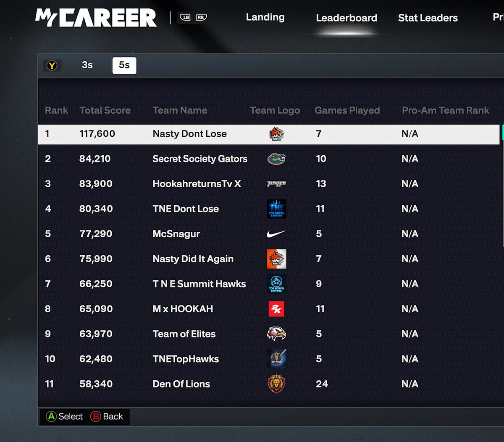Image resolution: width=504 pixels, height=442 pixels.
Task: Select team name T N E Summit Hawks
Action: 199,284
